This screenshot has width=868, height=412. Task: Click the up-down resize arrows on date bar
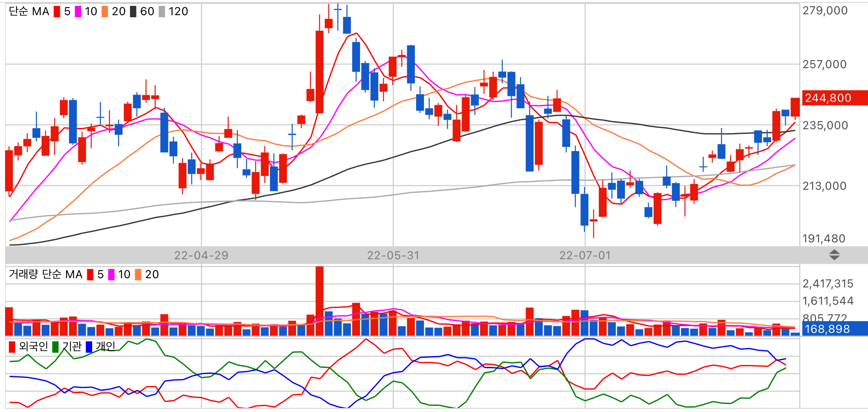834,255
